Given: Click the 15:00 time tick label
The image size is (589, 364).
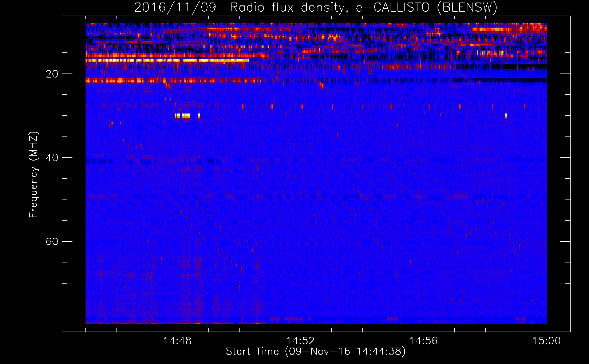Looking at the screenshot, I should coord(546,341).
